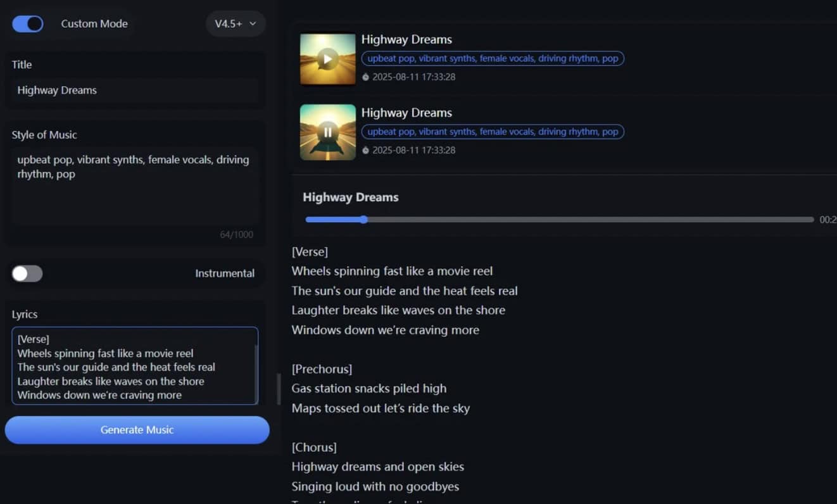
Task: Click the left panel vertical scrollbar handle
Action: tap(279, 389)
